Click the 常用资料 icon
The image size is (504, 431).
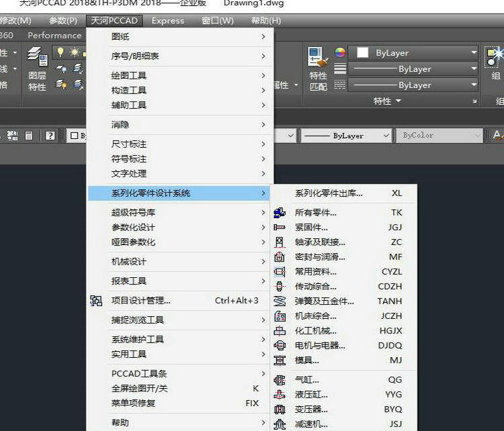[x=280, y=272]
